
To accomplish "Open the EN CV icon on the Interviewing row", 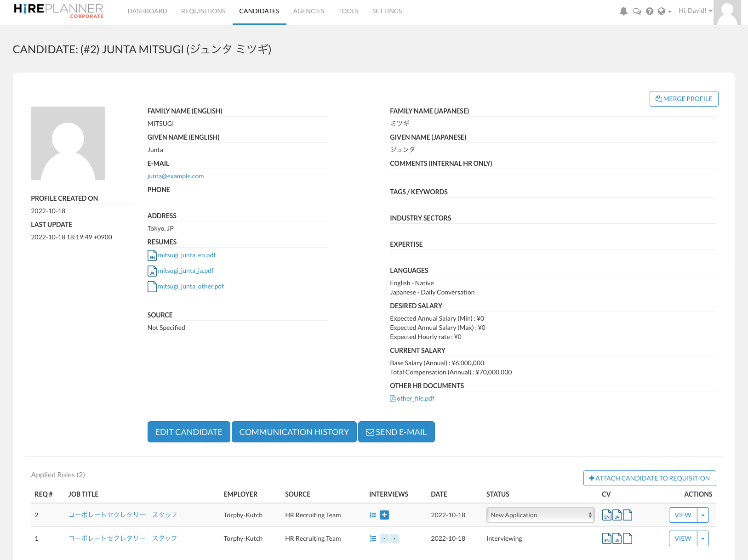I will [607, 538].
